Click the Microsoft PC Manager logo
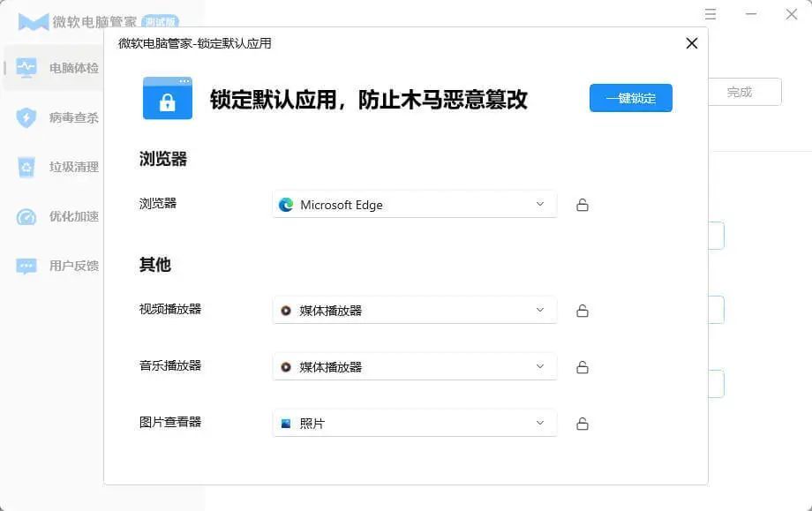 34,22
